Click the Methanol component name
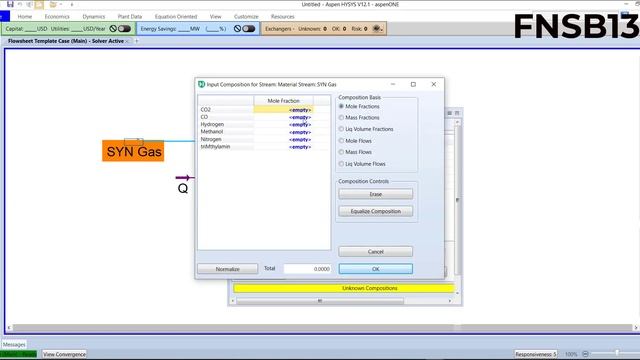Image resolution: width=640 pixels, height=360 pixels. (212, 132)
